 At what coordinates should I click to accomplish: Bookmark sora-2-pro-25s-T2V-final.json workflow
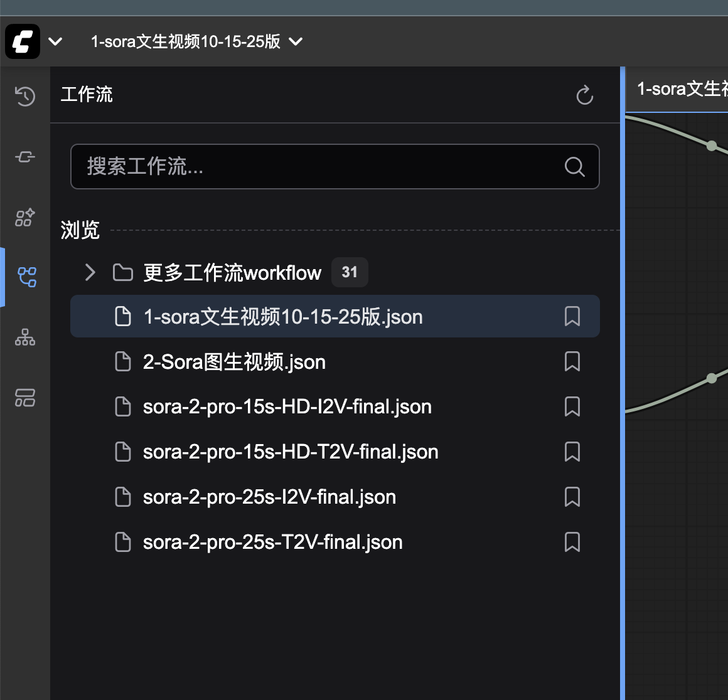click(572, 542)
